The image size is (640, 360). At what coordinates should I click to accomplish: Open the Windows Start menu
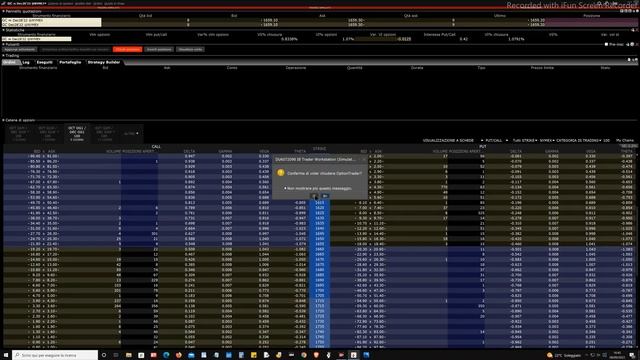pyautogui.click(x=6, y=355)
